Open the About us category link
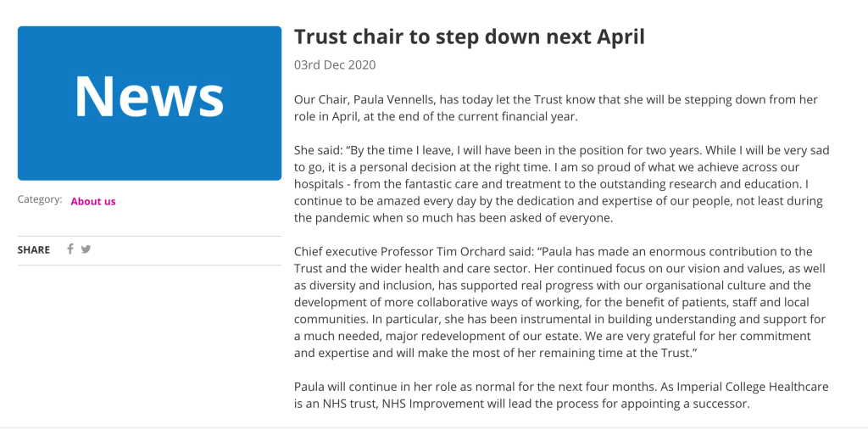 tap(93, 201)
